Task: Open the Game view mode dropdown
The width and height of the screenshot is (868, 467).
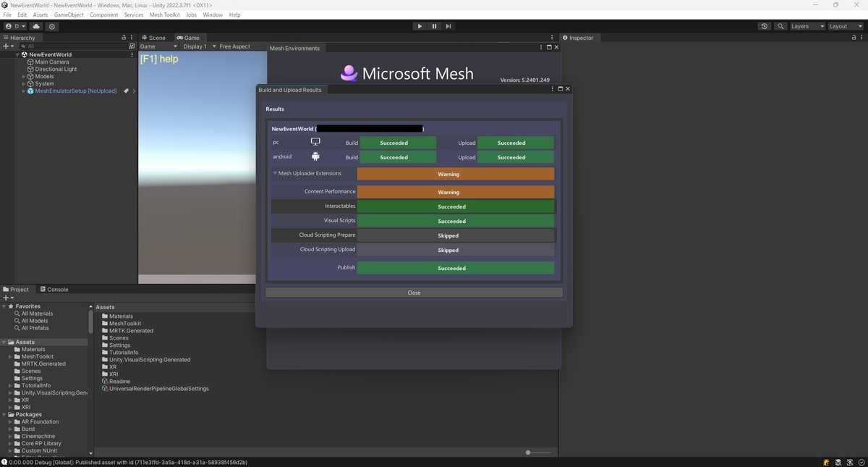Action: click(x=158, y=46)
